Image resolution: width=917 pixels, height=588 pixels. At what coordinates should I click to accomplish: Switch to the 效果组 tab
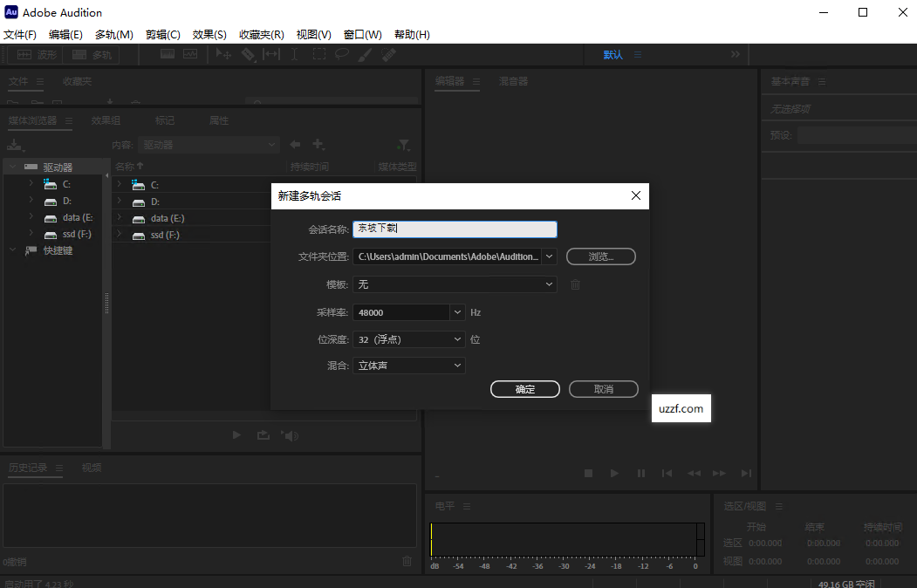point(105,120)
